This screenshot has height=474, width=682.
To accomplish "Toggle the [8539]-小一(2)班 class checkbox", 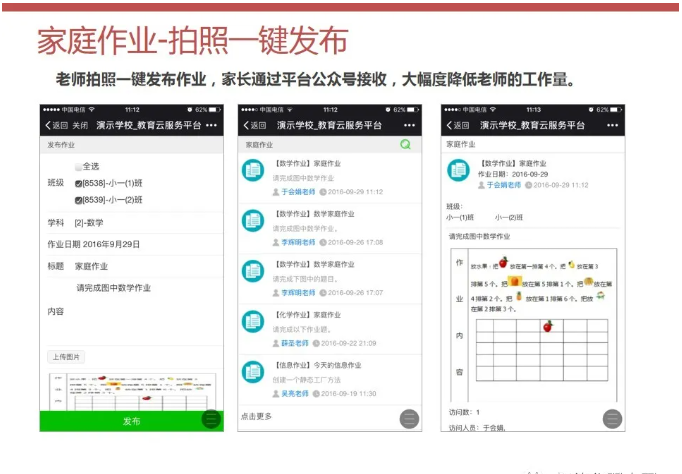I will [79, 200].
